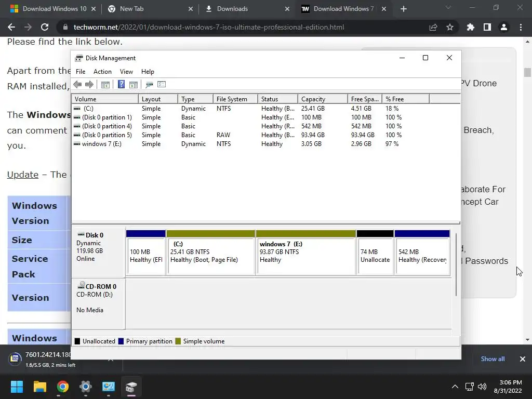
Task: Open the clock showing 3:06 PM
Action: coord(508,387)
